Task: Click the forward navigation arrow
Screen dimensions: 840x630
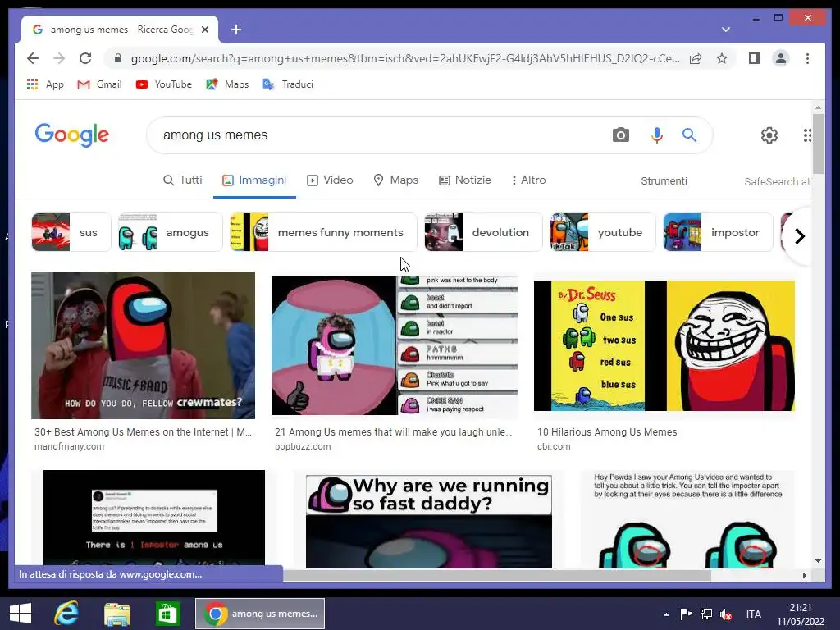Action: [x=59, y=58]
